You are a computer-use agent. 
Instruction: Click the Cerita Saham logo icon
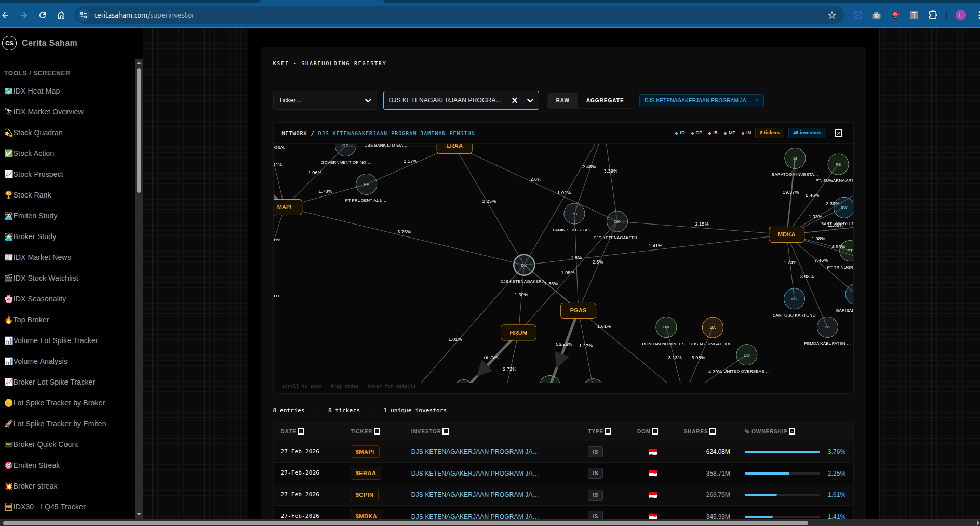[x=9, y=43]
